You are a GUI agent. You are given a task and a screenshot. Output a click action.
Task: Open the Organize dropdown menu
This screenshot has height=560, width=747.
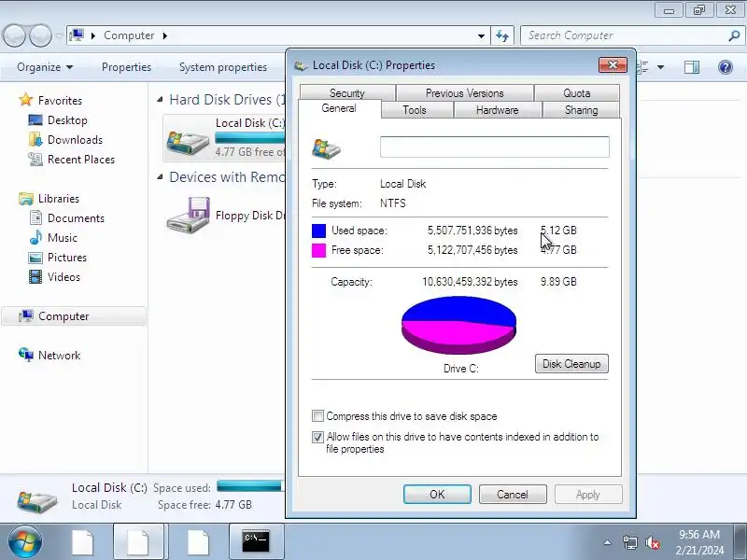click(45, 67)
